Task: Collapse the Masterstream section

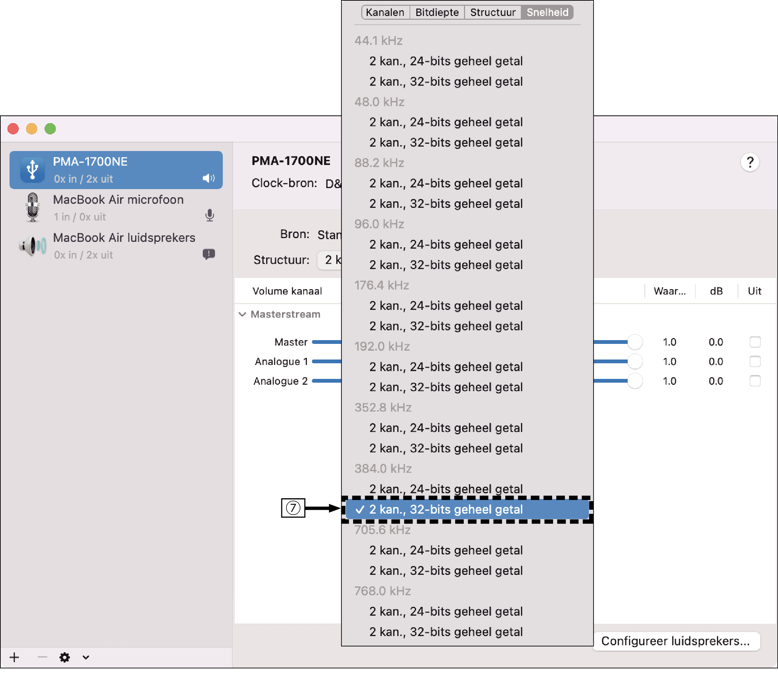Action: 242,314
